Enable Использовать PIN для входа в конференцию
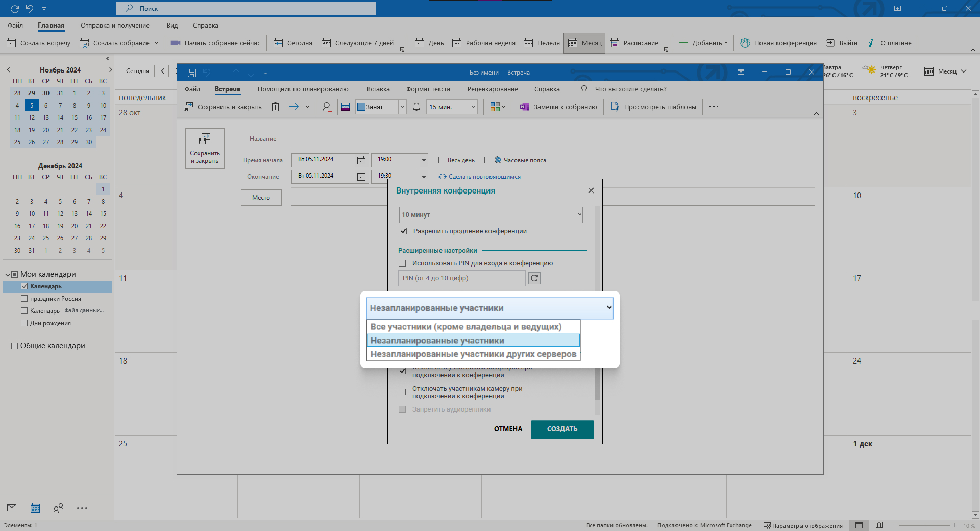The height and width of the screenshot is (531, 980). coord(402,263)
